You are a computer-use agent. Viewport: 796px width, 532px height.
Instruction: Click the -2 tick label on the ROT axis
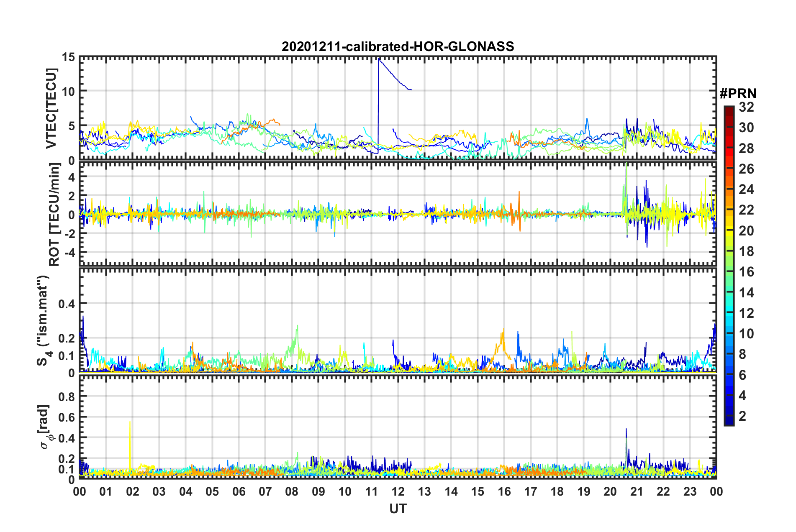coord(69,234)
